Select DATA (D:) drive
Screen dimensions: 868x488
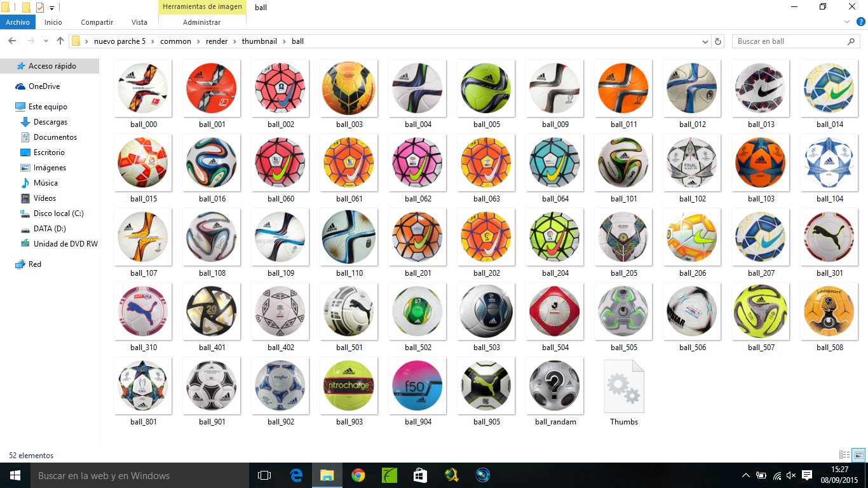coord(50,229)
